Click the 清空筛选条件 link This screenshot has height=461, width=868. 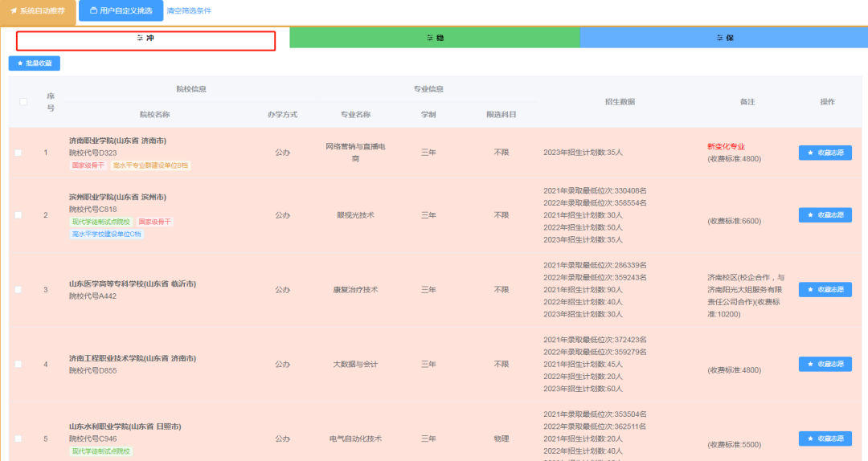pos(189,11)
